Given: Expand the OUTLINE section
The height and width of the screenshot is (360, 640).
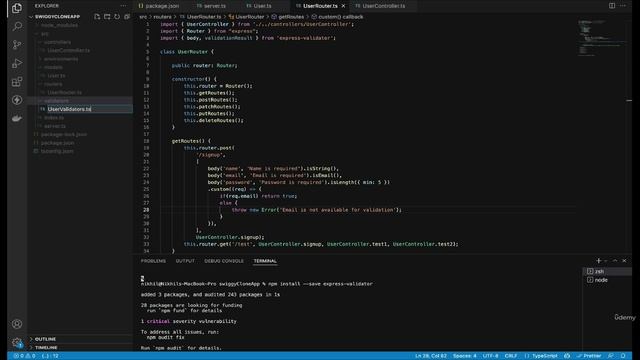Looking at the screenshot, I should [x=45, y=339].
